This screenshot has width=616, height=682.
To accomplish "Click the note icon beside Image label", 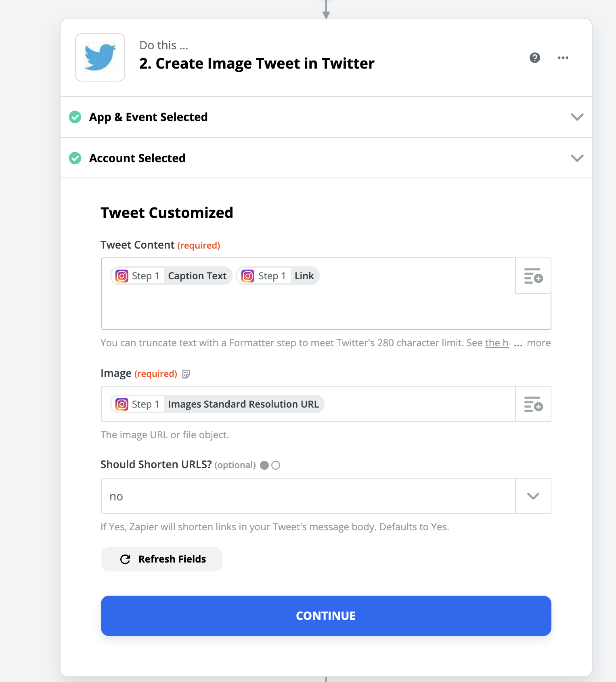I will coord(186,374).
